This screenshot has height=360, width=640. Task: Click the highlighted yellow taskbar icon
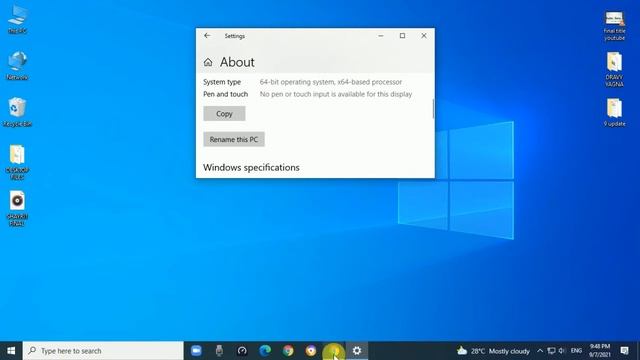(333, 351)
